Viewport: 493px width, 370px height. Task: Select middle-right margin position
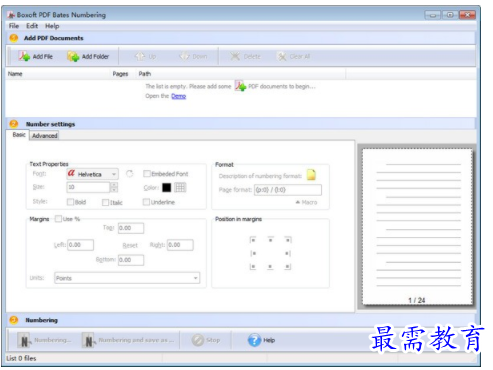click(288, 253)
